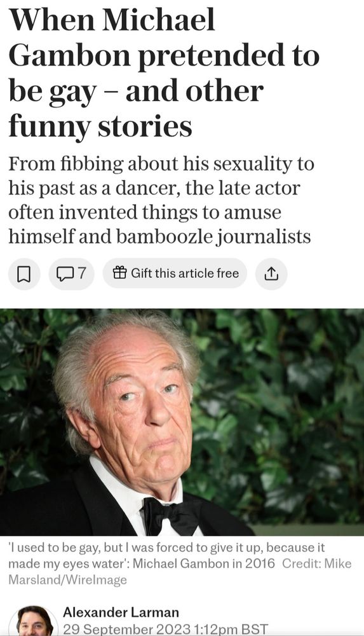Open comments via speech bubble icon
Viewport: 364px width, 636px height.
coord(64,274)
